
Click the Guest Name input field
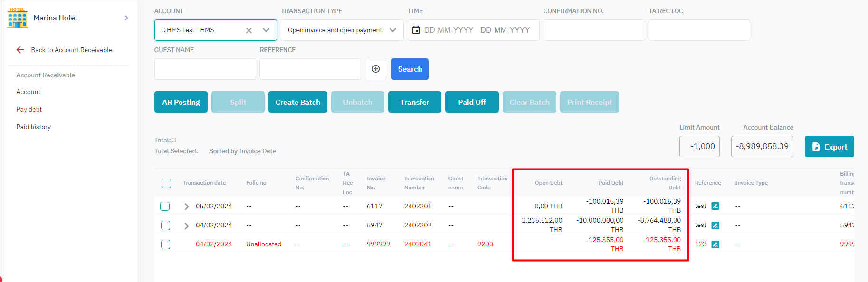click(205, 69)
